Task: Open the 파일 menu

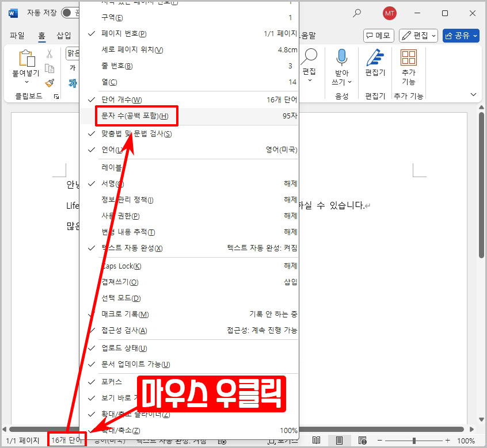Action: coord(17,36)
